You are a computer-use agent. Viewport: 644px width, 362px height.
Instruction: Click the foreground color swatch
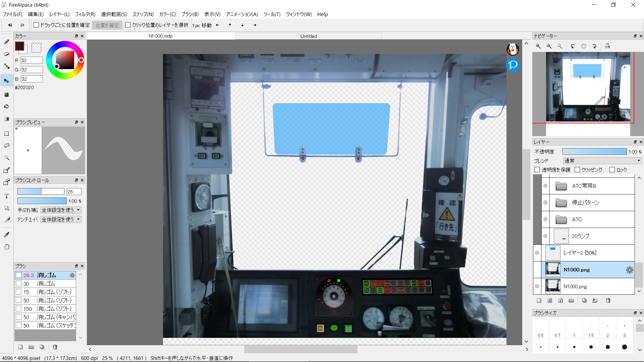[19, 46]
